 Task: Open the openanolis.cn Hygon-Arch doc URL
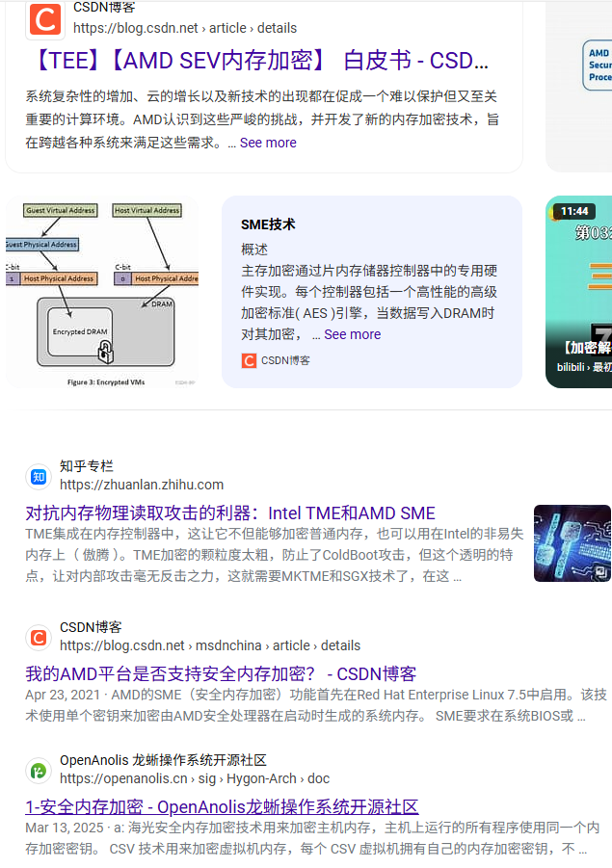pos(195,778)
